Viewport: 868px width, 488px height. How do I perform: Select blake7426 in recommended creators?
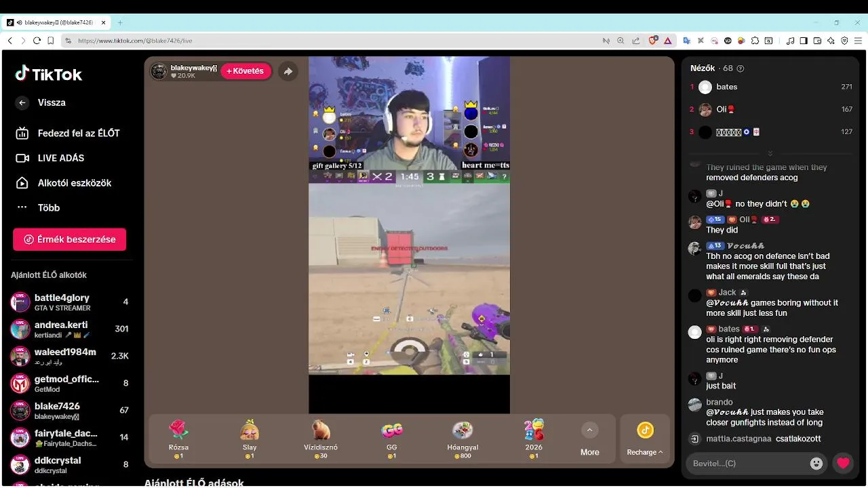pos(70,410)
